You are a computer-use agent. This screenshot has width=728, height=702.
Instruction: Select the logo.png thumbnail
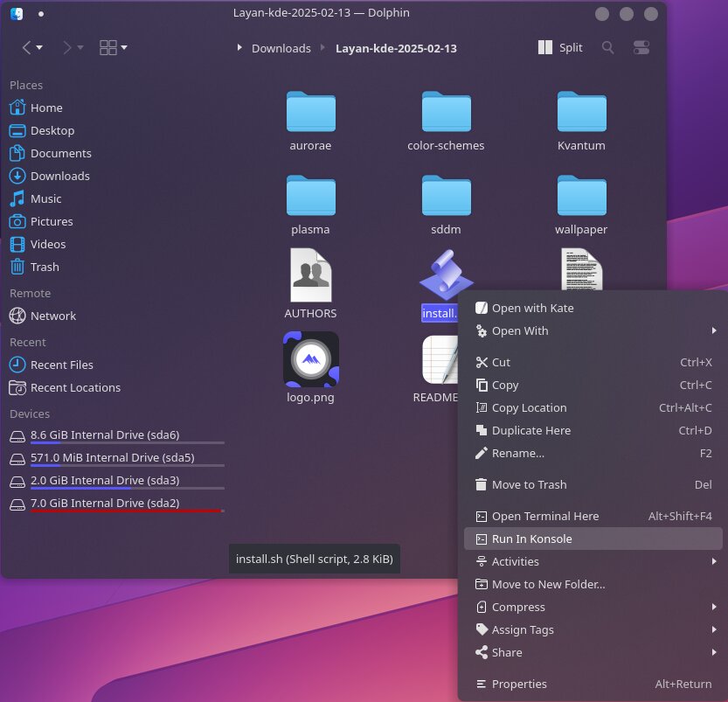[x=311, y=358]
